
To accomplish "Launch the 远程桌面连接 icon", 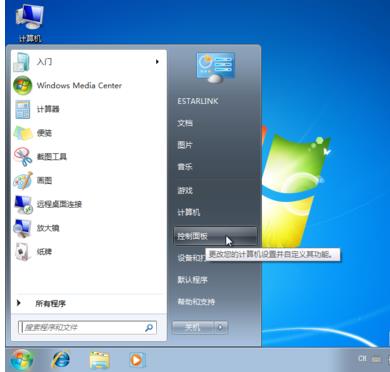I will [23, 204].
